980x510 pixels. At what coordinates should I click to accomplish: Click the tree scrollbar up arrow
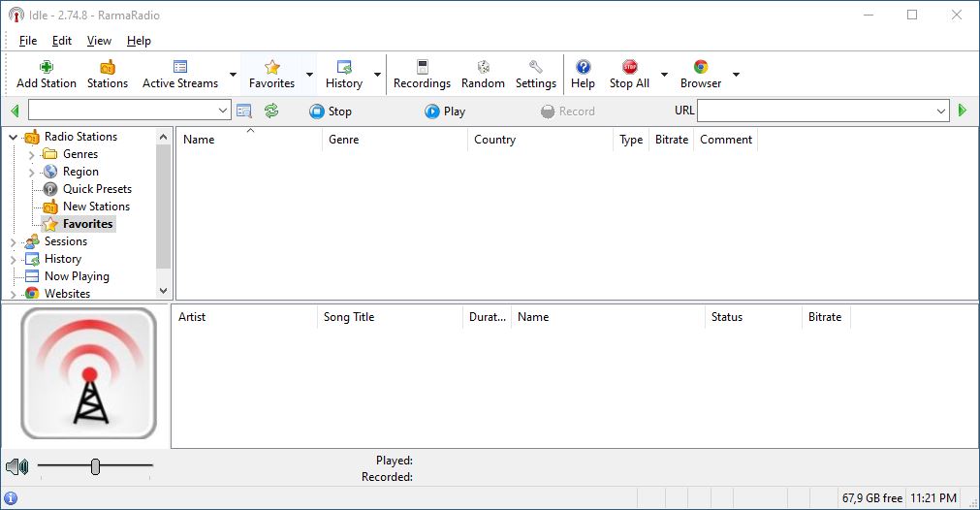(163, 137)
